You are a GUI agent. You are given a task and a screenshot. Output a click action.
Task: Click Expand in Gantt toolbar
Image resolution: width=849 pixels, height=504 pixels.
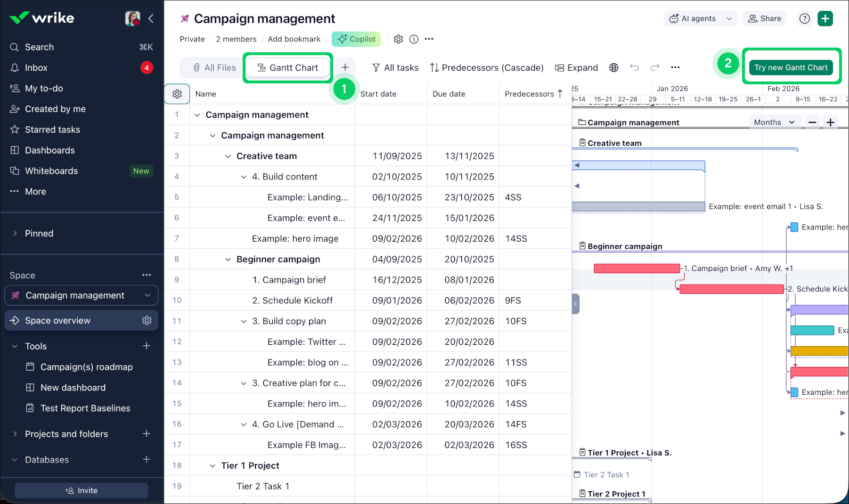pyautogui.click(x=576, y=67)
